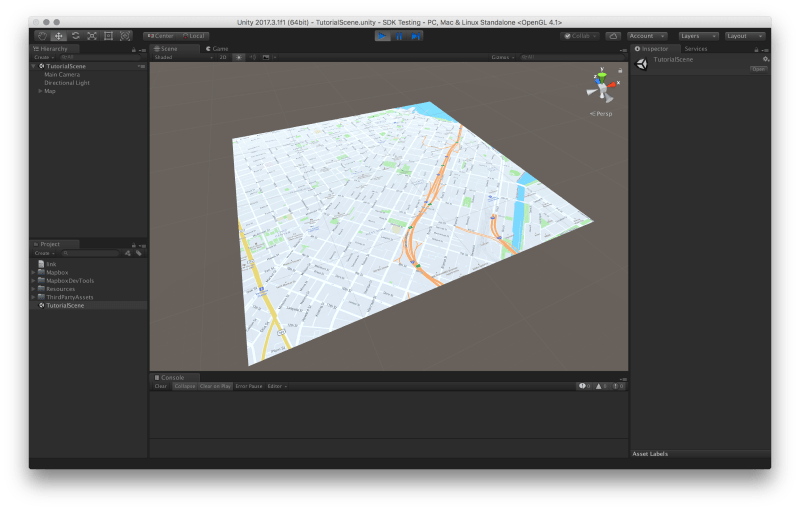Expand the Map object in the Hierarchy
The width and height of the screenshot is (800, 511).
point(40,91)
